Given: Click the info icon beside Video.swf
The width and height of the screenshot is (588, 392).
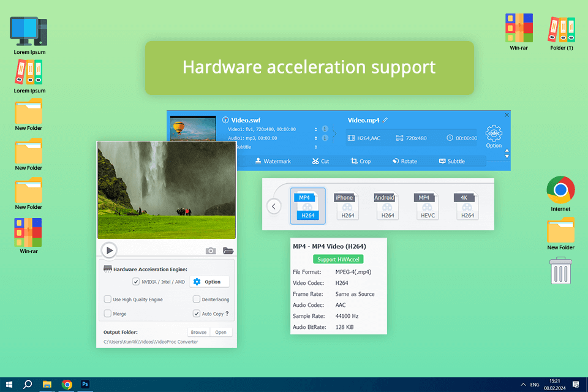Looking at the screenshot, I should click(225, 120).
